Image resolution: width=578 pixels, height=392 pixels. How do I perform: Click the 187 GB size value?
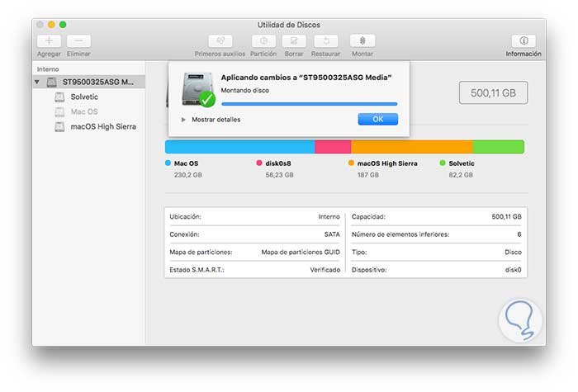coord(368,175)
